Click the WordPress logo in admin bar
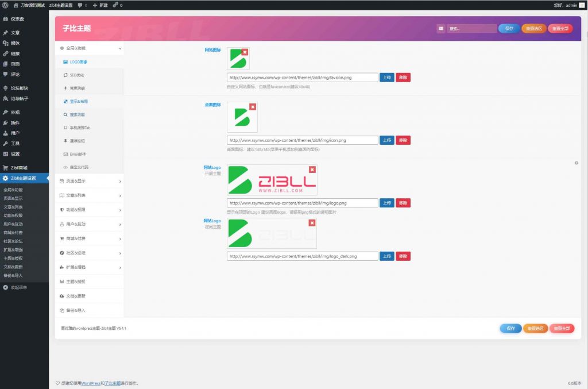 point(5,5)
